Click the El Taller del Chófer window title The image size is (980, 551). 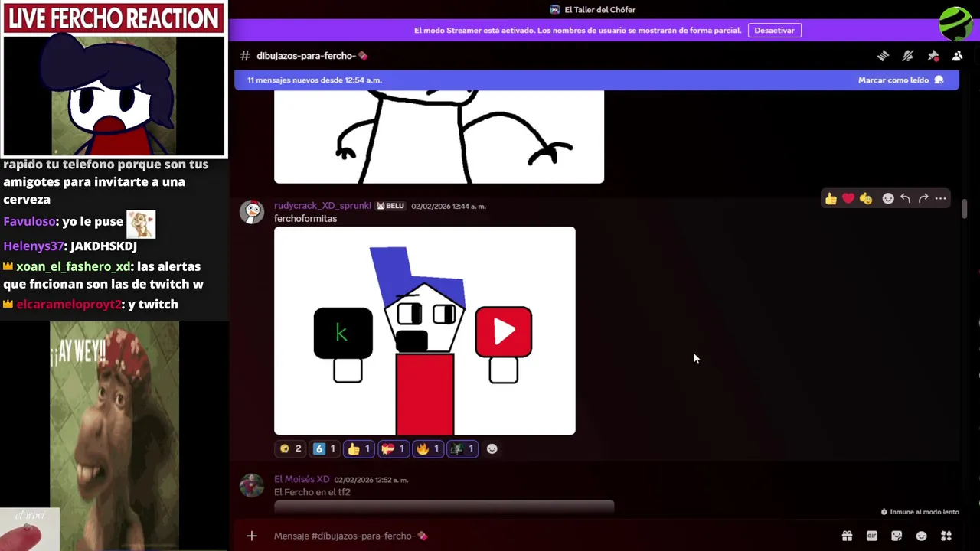click(599, 10)
